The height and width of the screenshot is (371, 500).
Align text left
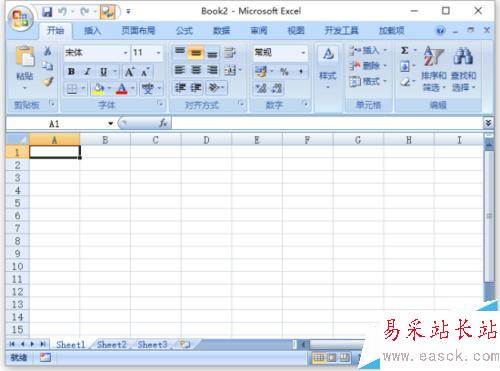(180, 70)
